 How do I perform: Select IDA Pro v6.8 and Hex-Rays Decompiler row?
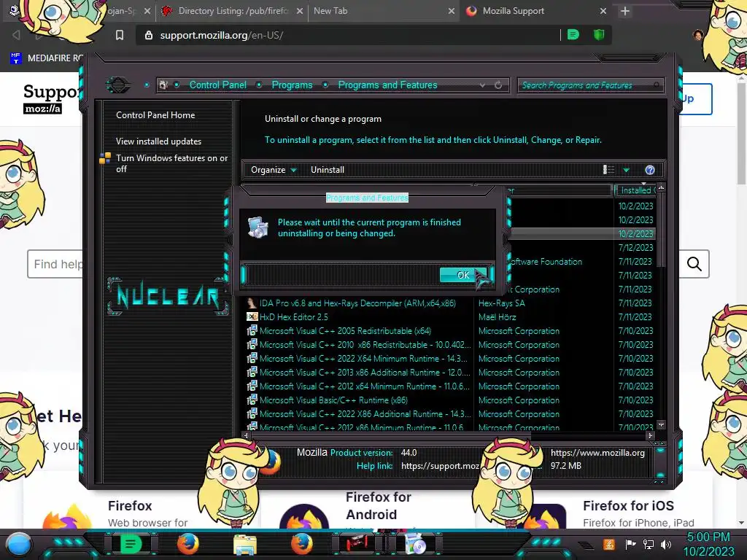tap(357, 303)
